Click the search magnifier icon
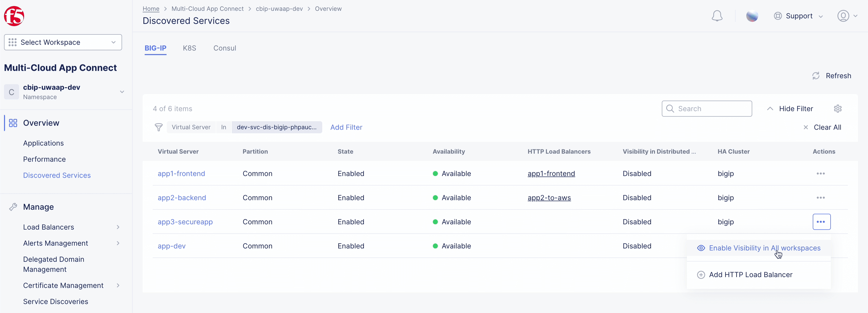 [670, 109]
